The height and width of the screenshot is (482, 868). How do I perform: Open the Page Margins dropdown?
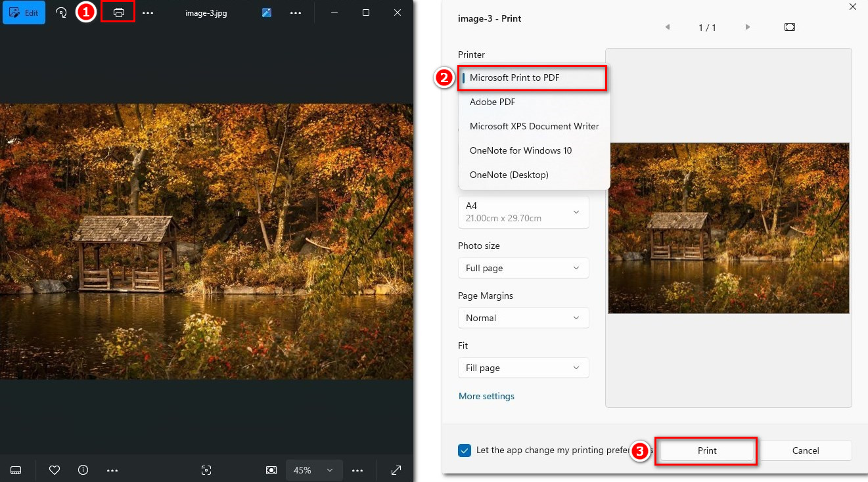523,318
